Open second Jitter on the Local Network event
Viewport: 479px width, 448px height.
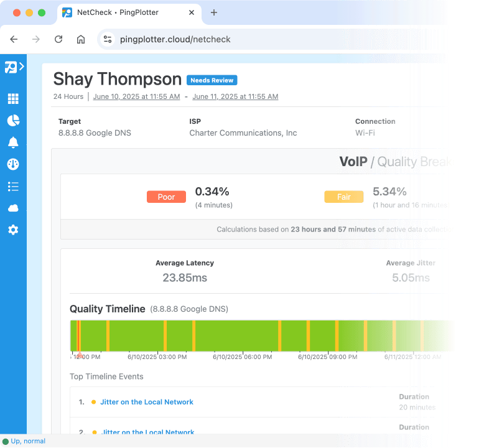coord(147,432)
